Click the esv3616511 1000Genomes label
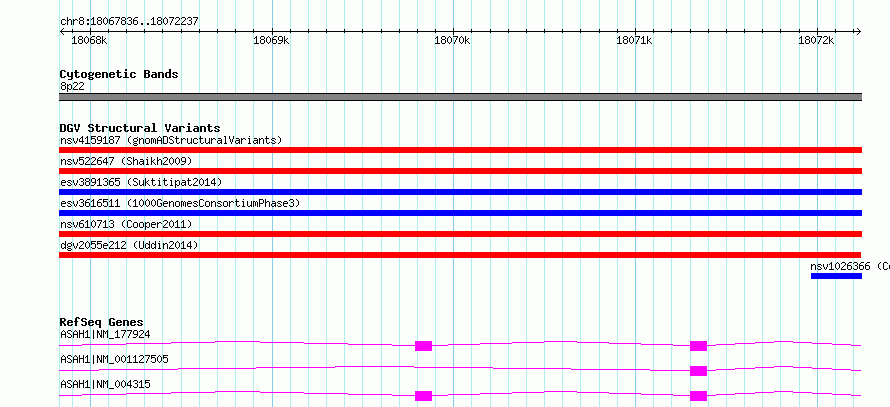The image size is (890, 407). point(180,203)
